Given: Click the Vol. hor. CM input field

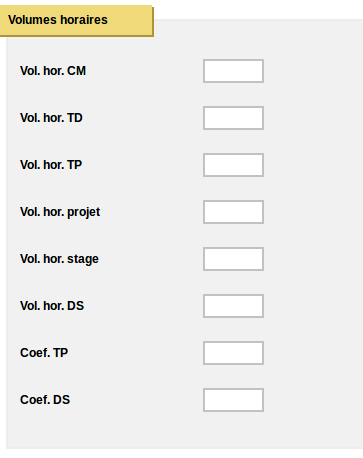Looking at the screenshot, I should 233,71.
